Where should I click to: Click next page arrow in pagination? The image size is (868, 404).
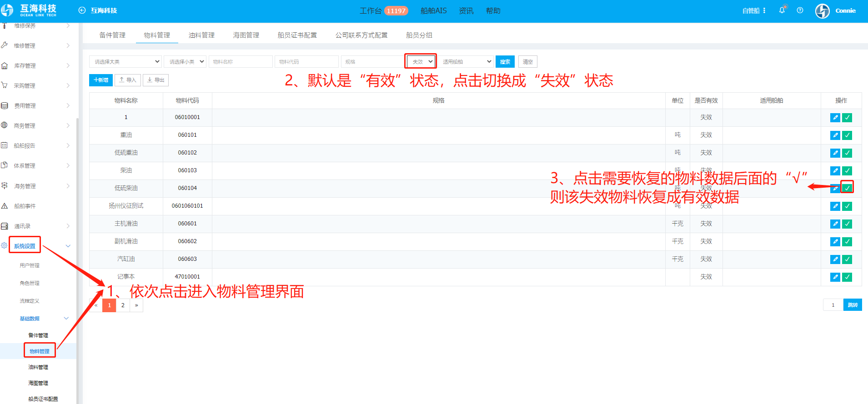pyautogui.click(x=136, y=305)
